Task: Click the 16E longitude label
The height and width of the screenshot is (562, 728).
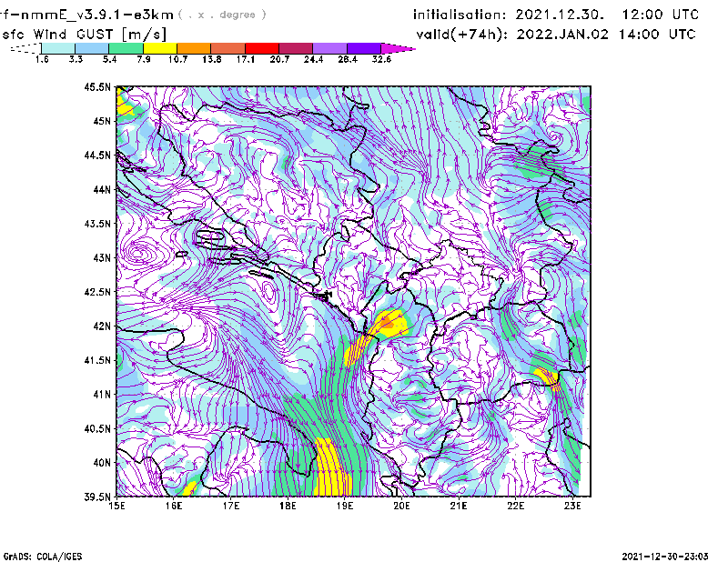Action: 174,506
